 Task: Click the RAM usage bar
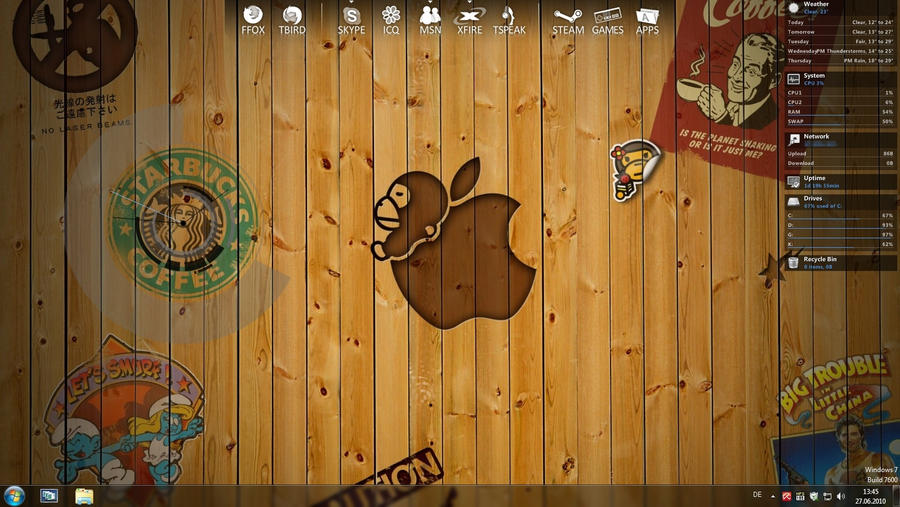840,112
